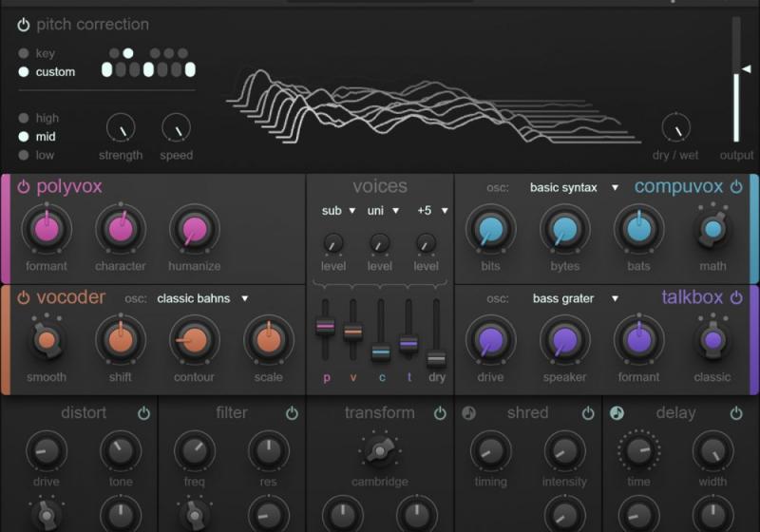Select the key pitch mode
Viewport: 760px width, 532px height.
tap(24, 54)
